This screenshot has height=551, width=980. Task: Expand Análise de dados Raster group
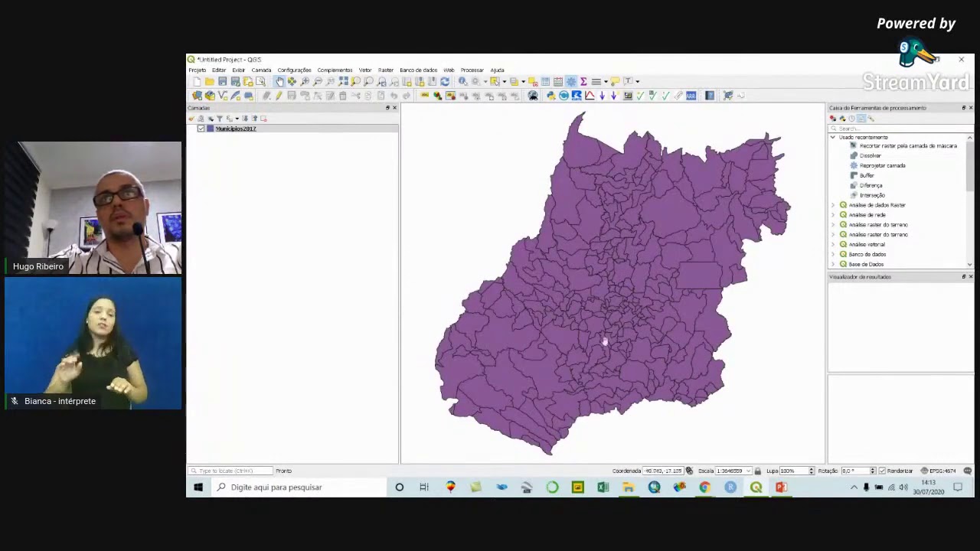coord(833,205)
